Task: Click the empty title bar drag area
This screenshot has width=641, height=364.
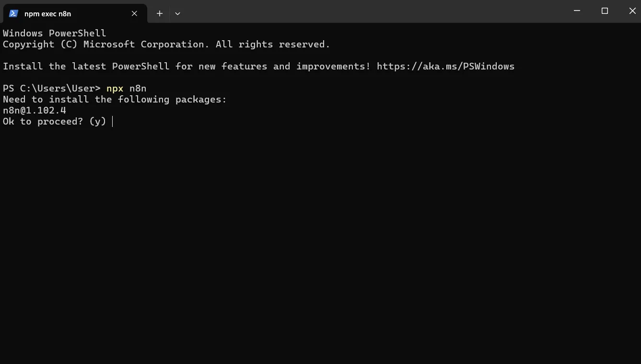Action: click(374, 11)
